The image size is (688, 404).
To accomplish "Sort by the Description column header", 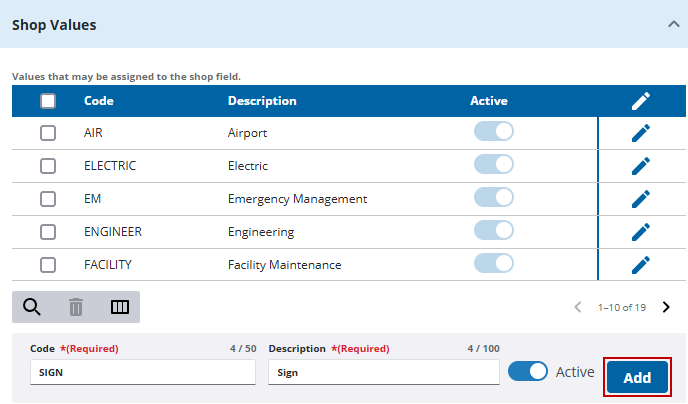I will coord(262,101).
